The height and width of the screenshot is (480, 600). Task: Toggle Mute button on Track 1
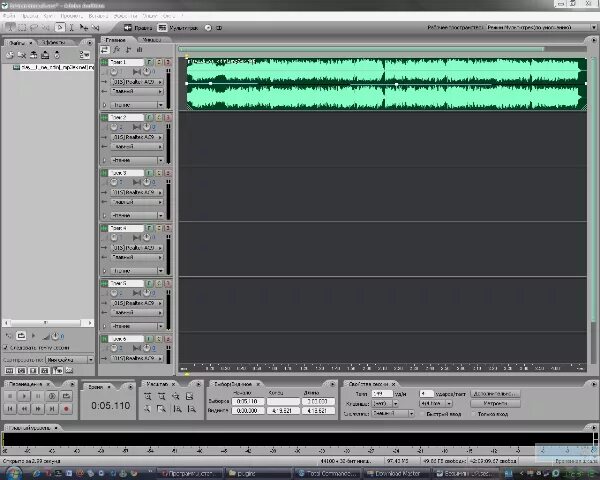pos(150,62)
